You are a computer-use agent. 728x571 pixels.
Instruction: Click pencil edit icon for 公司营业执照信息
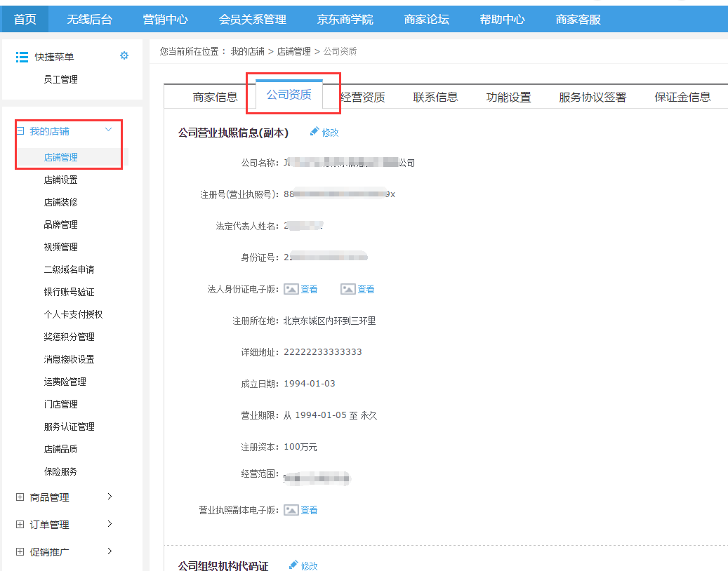pos(315,132)
